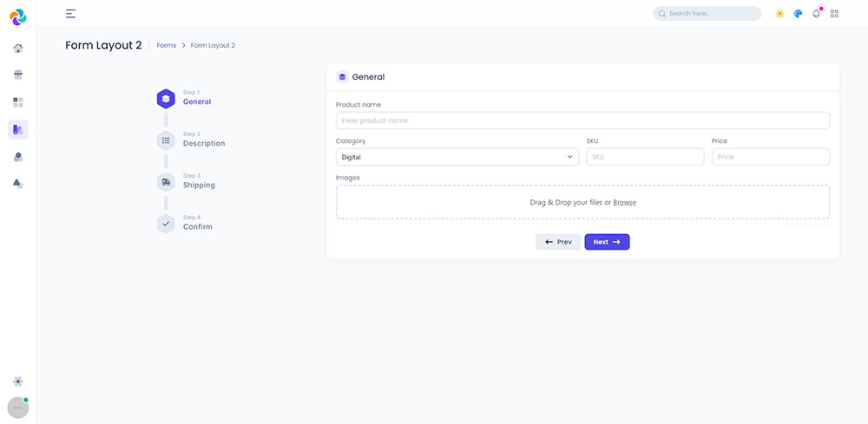Click the Forms breadcrumb link

166,45
